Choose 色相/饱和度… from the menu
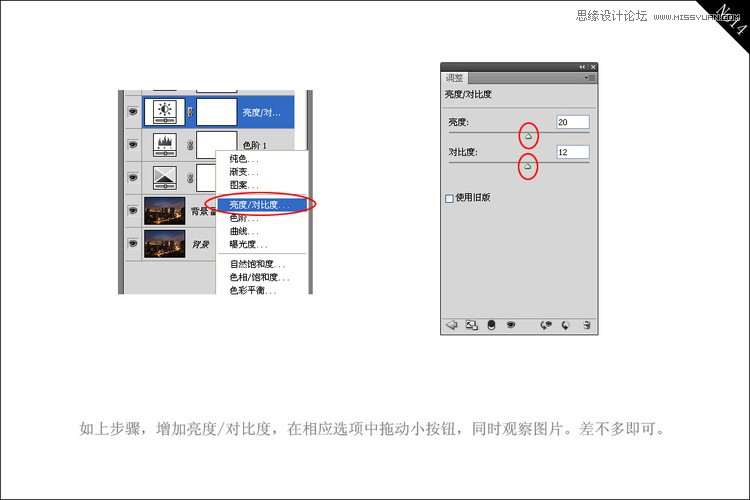 [x=261, y=278]
